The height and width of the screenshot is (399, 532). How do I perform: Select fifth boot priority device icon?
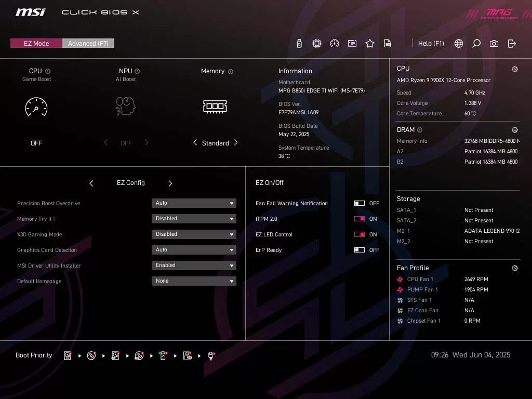163,355
